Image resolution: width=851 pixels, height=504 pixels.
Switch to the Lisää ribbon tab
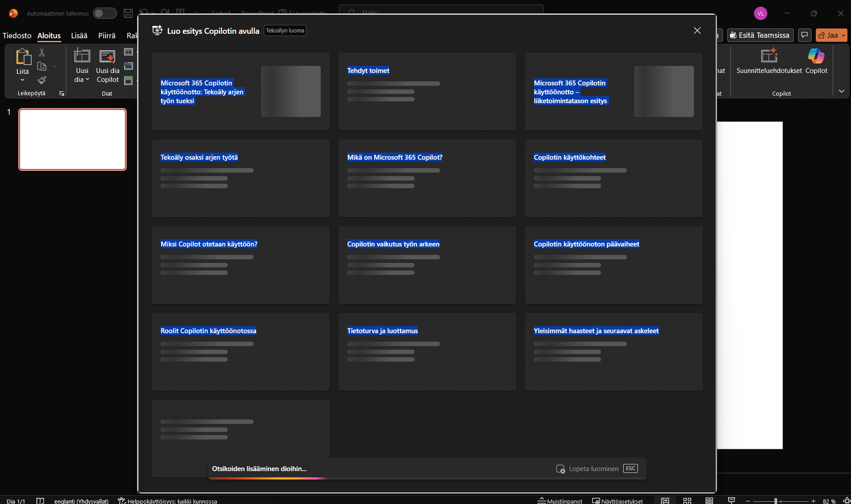coord(79,36)
